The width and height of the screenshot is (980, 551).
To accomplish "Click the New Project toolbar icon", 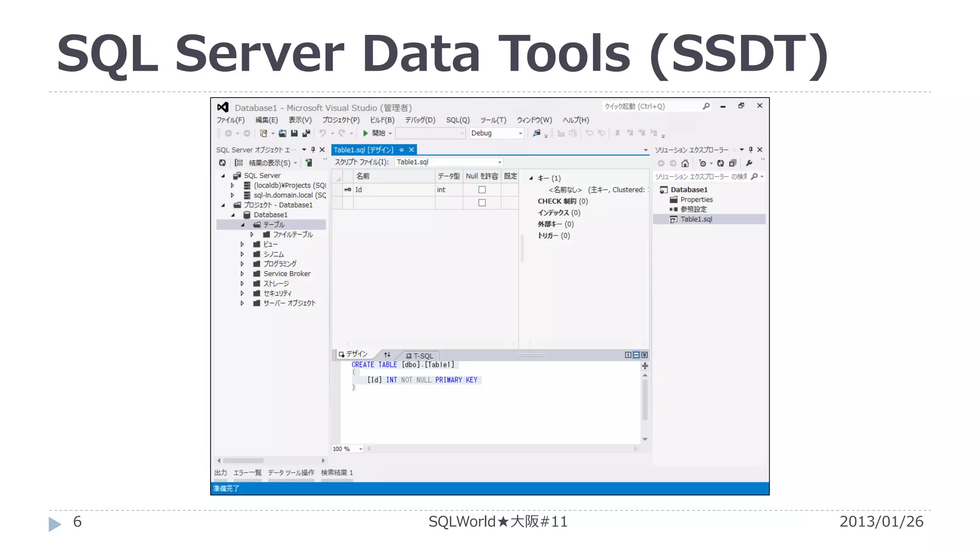I will point(263,133).
